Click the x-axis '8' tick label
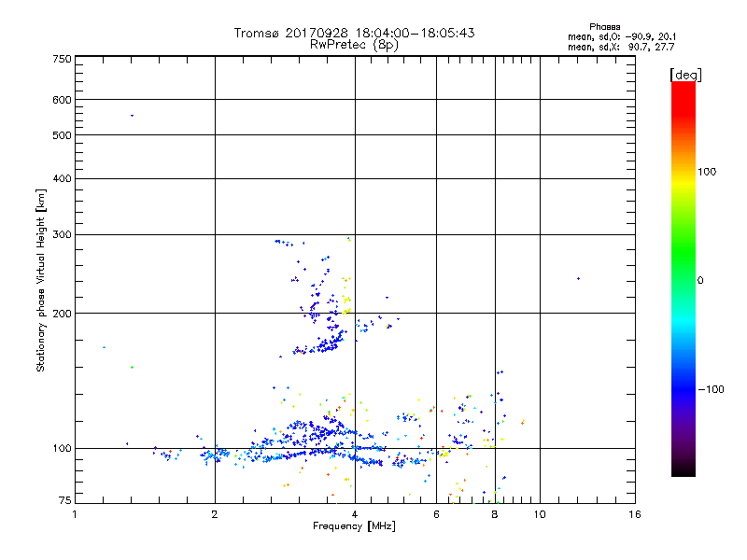Screen dimensions: 747x560 495,514
